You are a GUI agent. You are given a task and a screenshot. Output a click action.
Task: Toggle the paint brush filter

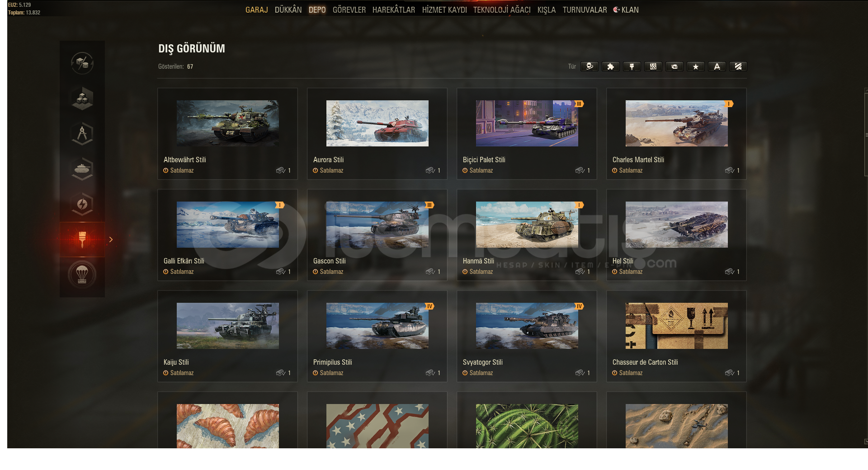632,66
